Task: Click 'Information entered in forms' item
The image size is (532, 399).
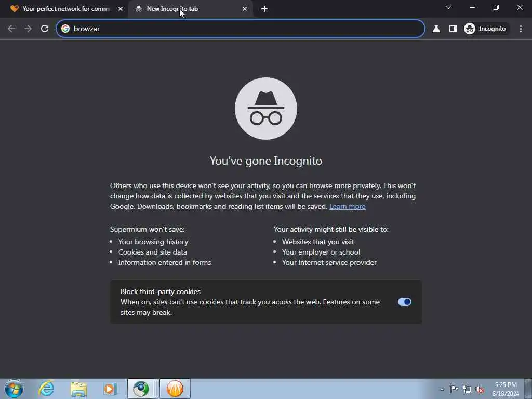Action: [x=165, y=262]
